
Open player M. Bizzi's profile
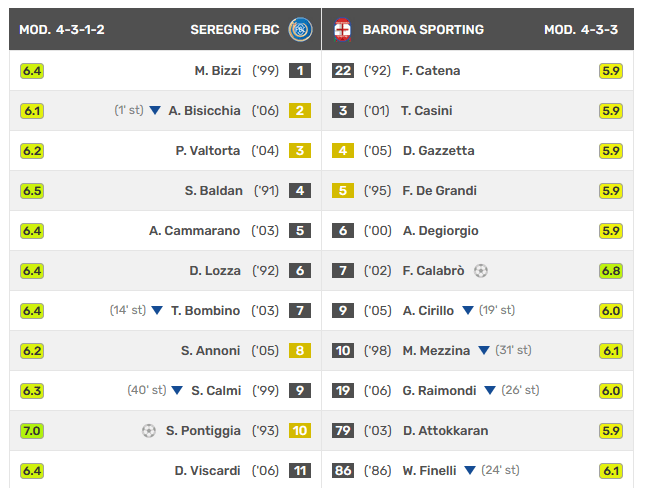[217, 71]
